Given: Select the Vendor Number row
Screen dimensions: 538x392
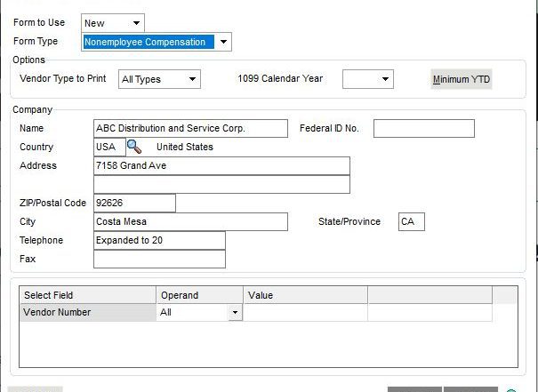Looking at the screenshot, I should coord(87,313).
